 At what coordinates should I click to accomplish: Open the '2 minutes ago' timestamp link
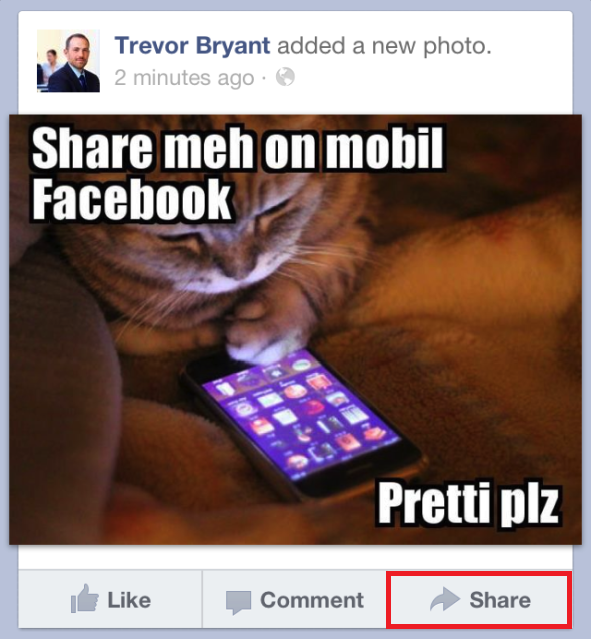184,77
